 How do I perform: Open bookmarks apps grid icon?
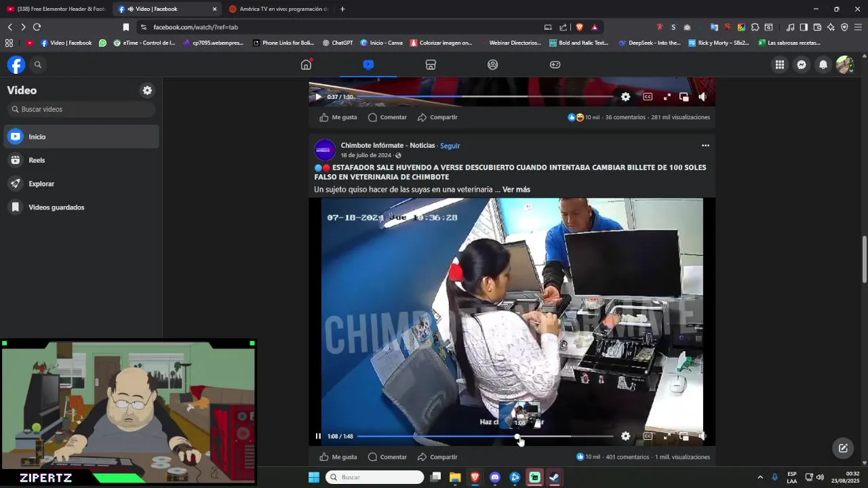pos(9,43)
